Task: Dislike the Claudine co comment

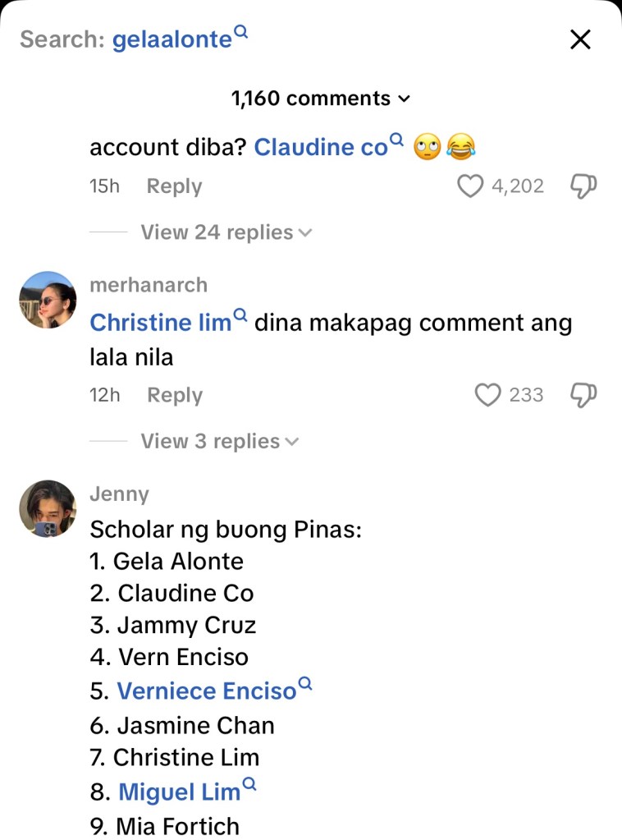Action: 583,186
